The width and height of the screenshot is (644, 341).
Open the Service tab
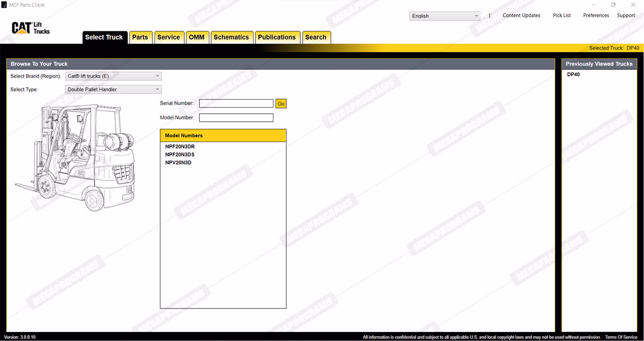(x=168, y=37)
